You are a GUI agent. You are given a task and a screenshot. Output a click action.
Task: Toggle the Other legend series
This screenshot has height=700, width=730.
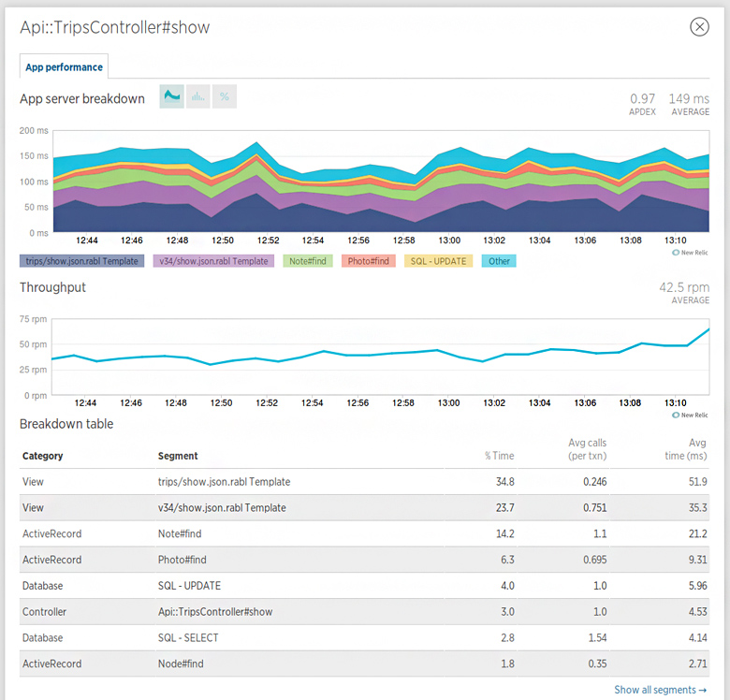[499, 261]
